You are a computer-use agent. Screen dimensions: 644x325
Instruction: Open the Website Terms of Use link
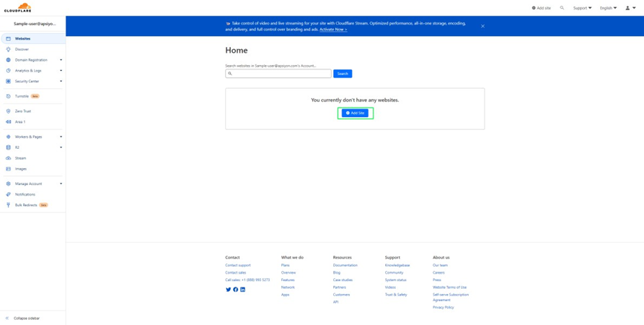point(450,287)
